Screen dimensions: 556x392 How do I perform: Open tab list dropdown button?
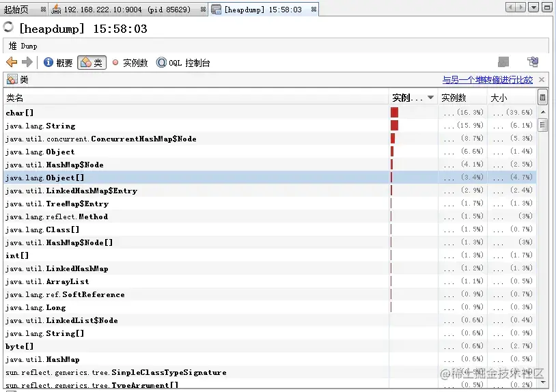coord(533,7)
